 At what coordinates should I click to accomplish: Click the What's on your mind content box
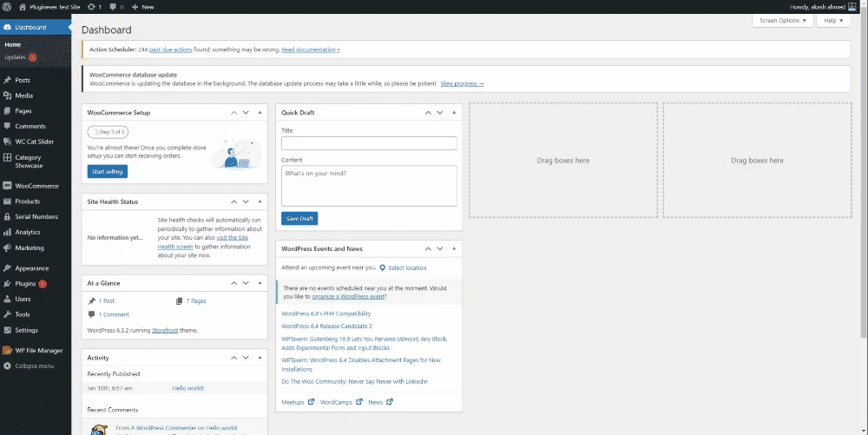click(369, 186)
